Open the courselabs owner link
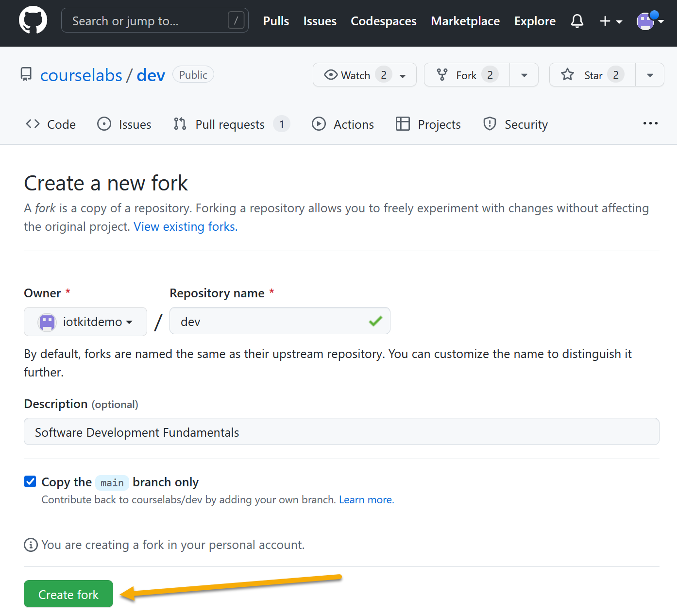This screenshot has height=616, width=677. pyautogui.click(x=81, y=75)
